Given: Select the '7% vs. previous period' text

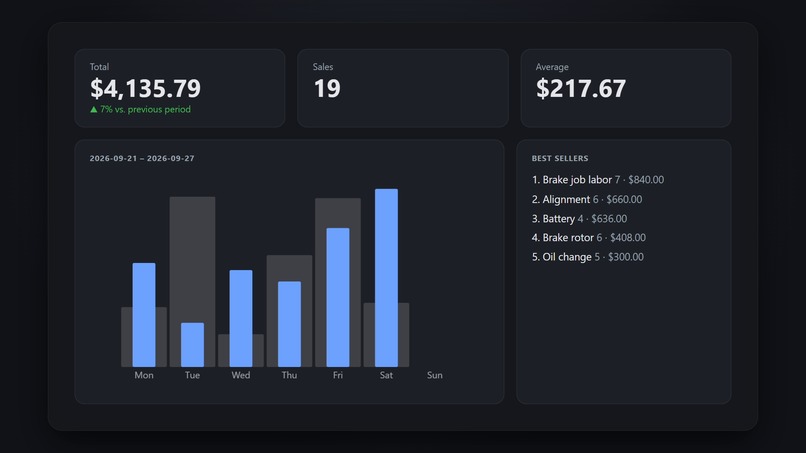Looking at the screenshot, I should pyautogui.click(x=145, y=110).
